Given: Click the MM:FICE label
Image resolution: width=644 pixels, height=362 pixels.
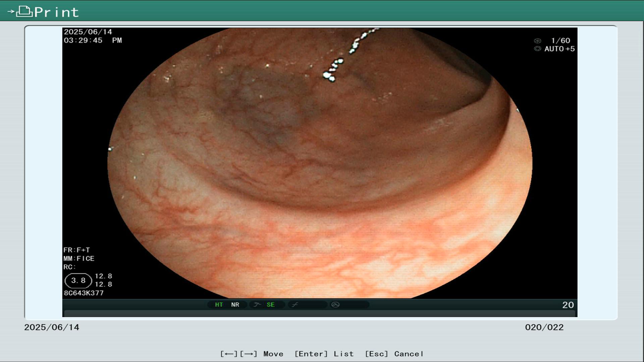Looking at the screenshot, I should 79,258.
